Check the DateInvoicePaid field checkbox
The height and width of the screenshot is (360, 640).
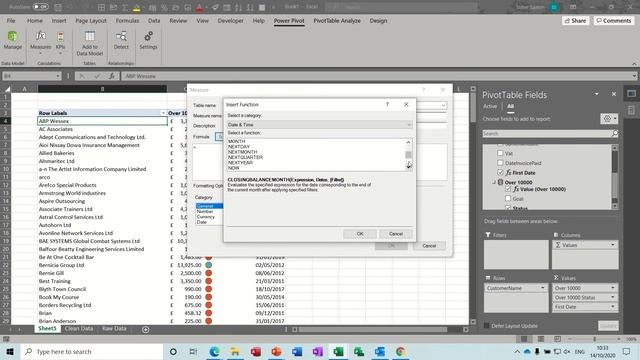(500, 162)
